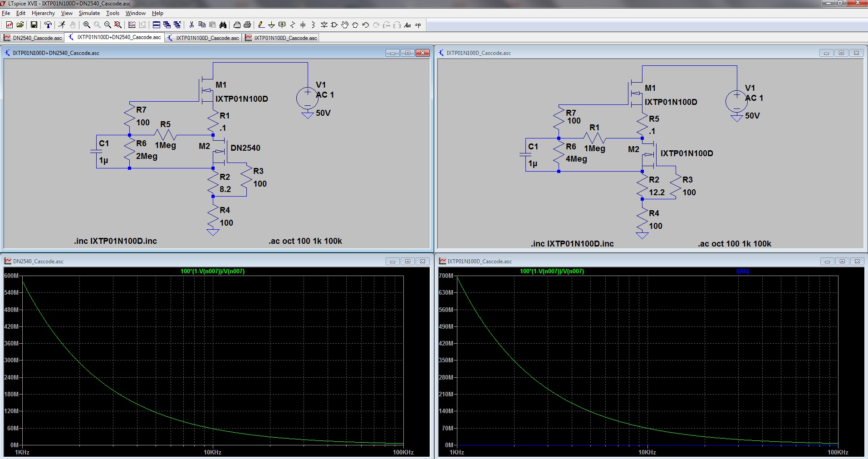Click the green trace label in DN2540_Cascode plot
868x459 pixels.
tap(212, 271)
